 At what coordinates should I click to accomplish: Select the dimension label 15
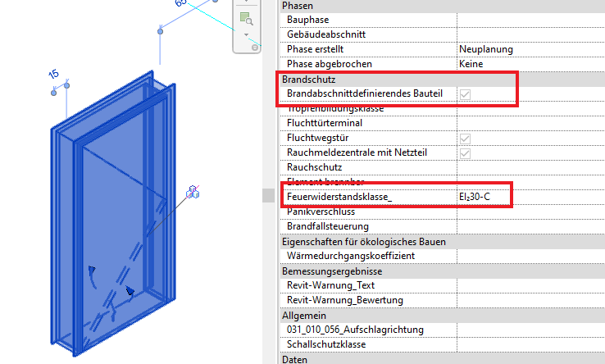pos(53,75)
